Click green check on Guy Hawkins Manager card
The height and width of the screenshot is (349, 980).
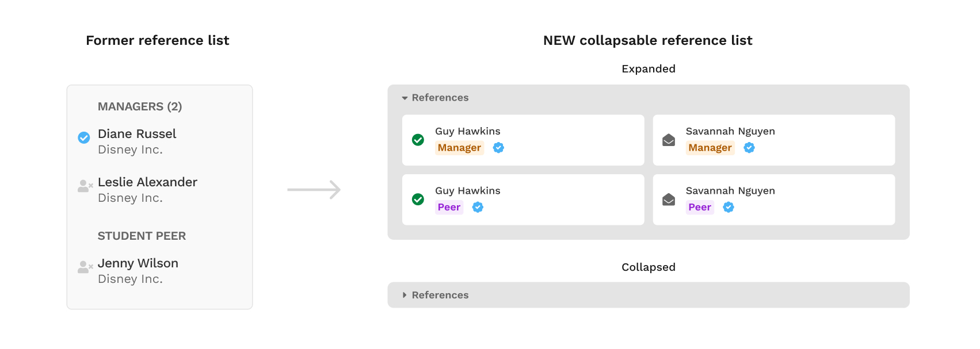[x=418, y=140]
